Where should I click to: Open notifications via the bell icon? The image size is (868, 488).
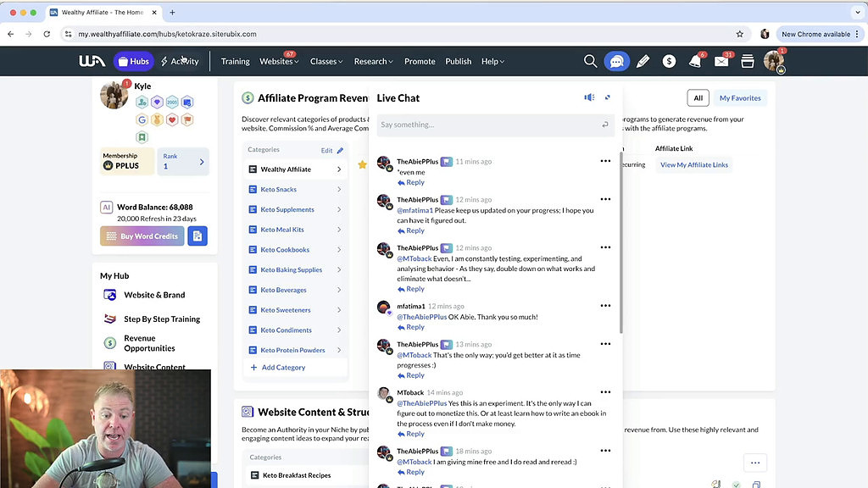(695, 60)
